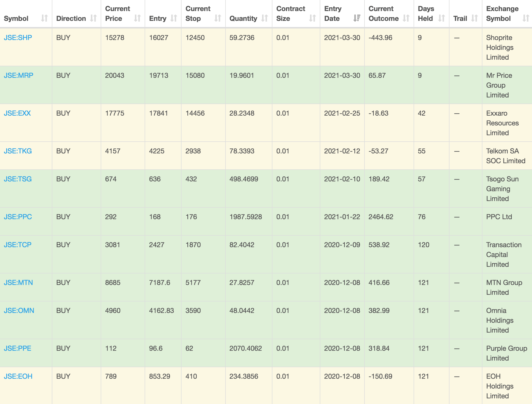The height and width of the screenshot is (404, 532).
Task: Select outcome -150.69 cell
Action: pos(389,386)
